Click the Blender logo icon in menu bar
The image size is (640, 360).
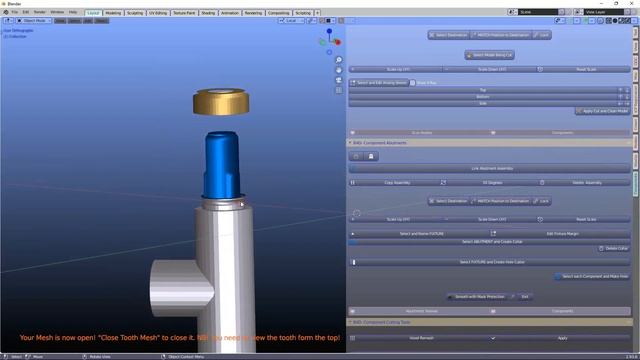pos(6,12)
